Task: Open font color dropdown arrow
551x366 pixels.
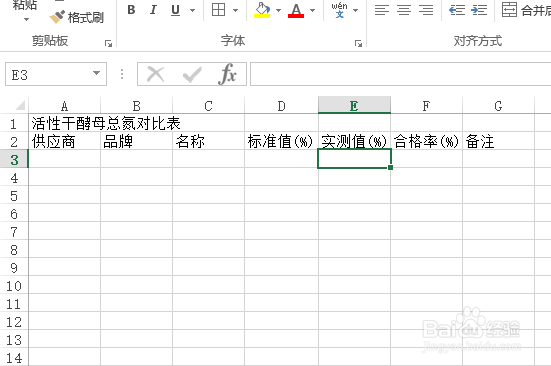Action: (x=312, y=10)
